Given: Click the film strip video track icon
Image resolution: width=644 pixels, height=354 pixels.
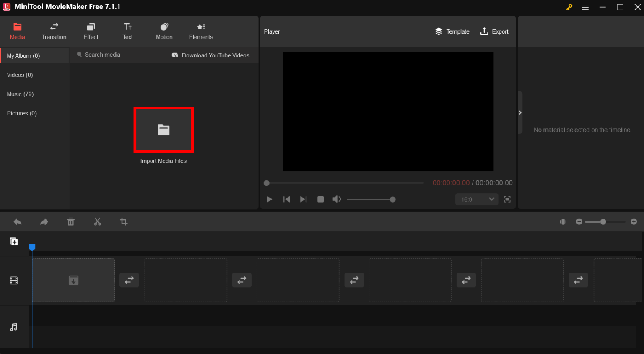Looking at the screenshot, I should [14, 280].
